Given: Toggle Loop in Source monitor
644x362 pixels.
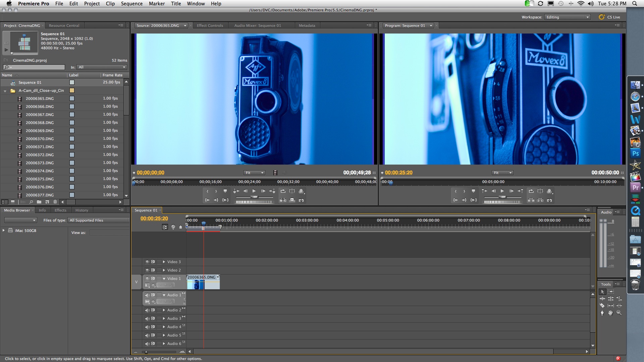Looking at the screenshot, I should tap(283, 191).
